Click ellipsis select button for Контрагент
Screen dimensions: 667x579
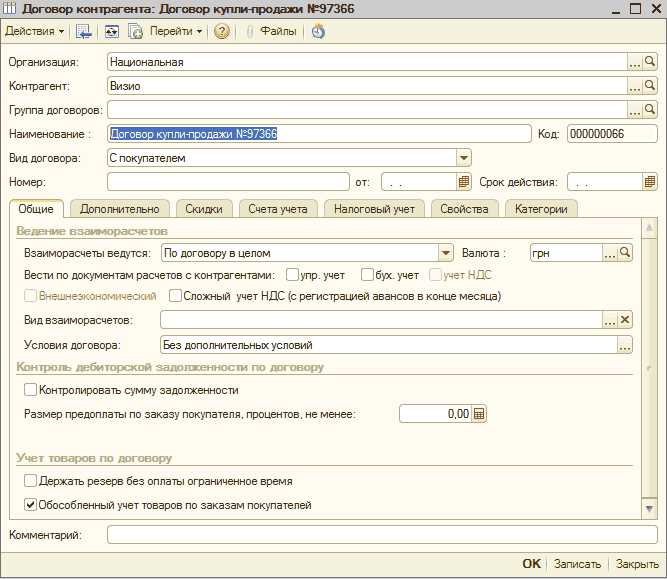[634, 86]
